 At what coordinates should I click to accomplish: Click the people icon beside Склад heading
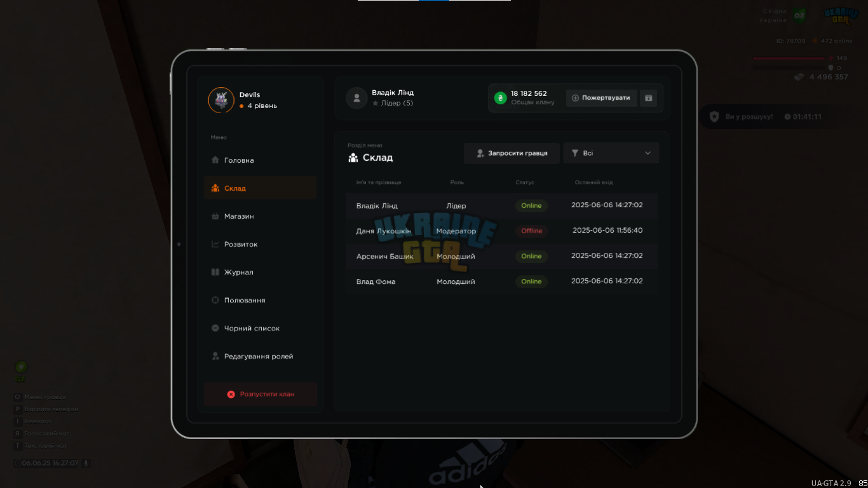pyautogui.click(x=353, y=158)
